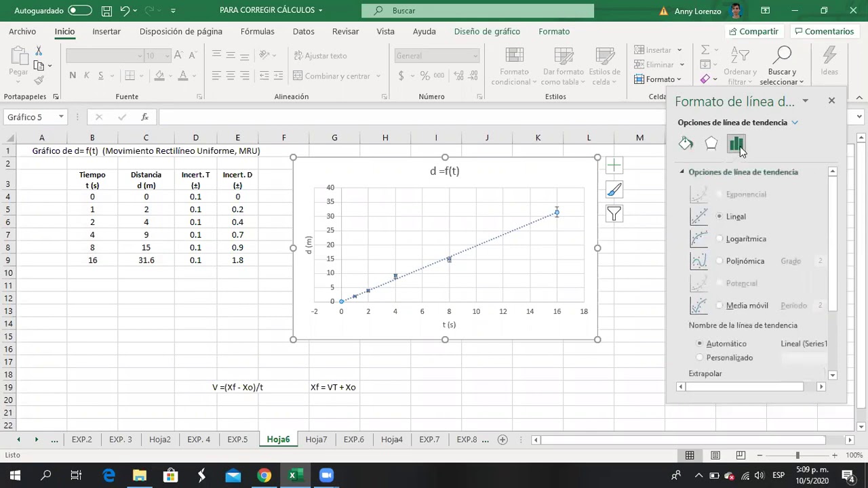This screenshot has height=488, width=868.
Task: Click Formato condicional icon
Action: point(514,66)
